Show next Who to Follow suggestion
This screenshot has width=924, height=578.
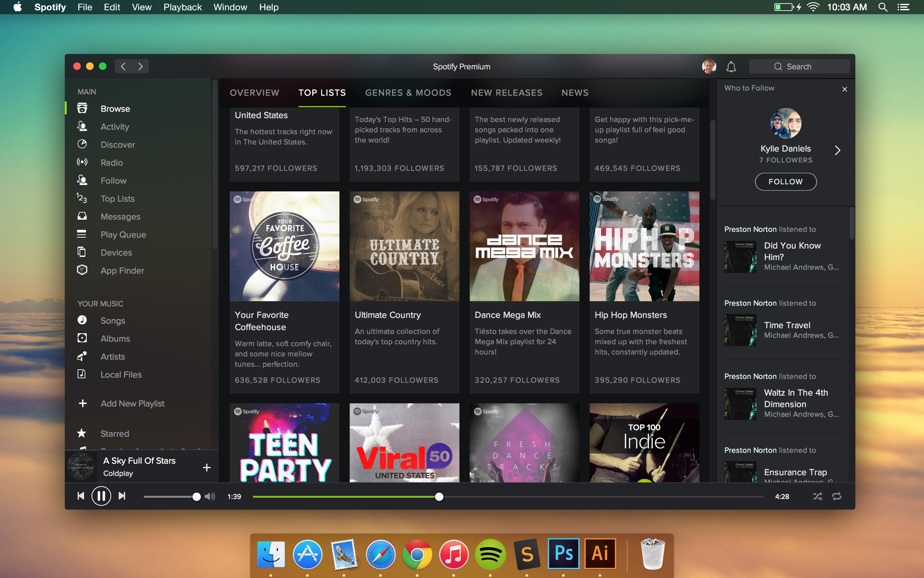pyautogui.click(x=838, y=150)
